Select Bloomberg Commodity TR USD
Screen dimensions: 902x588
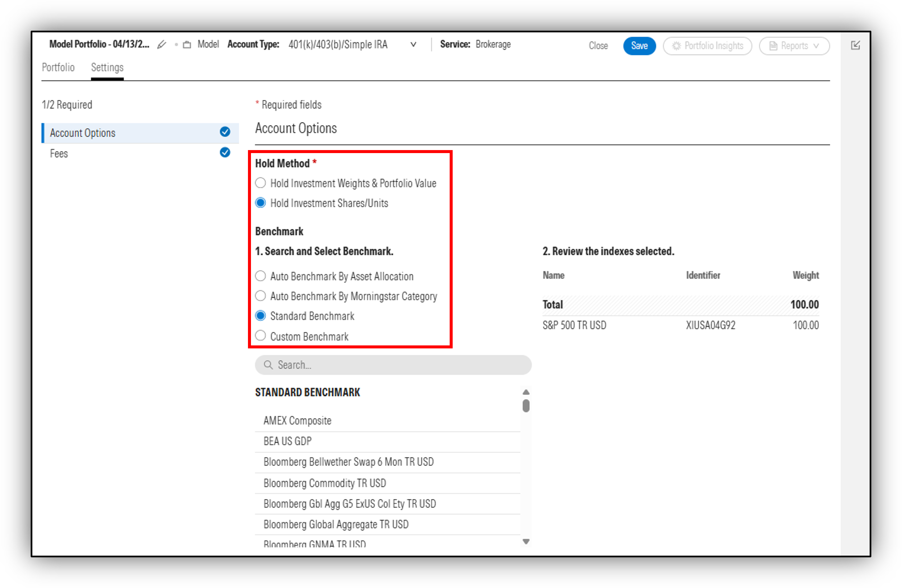click(387, 483)
